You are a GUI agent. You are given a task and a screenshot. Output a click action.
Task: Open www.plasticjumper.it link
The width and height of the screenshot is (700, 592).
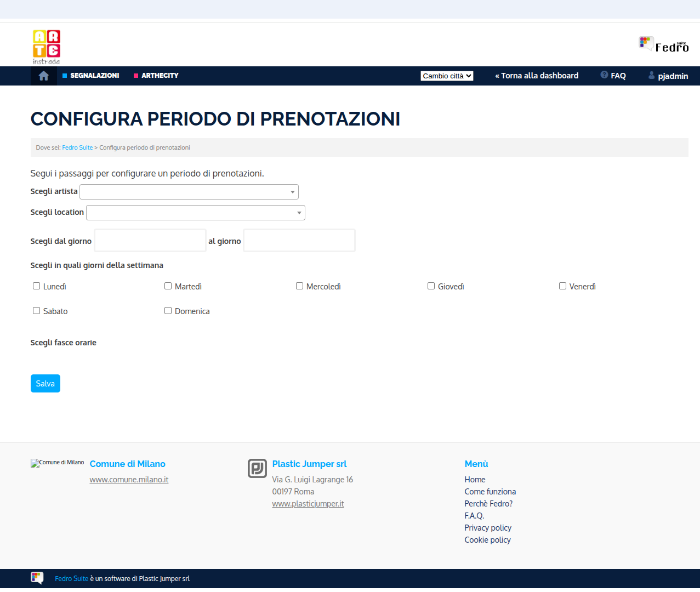click(308, 504)
